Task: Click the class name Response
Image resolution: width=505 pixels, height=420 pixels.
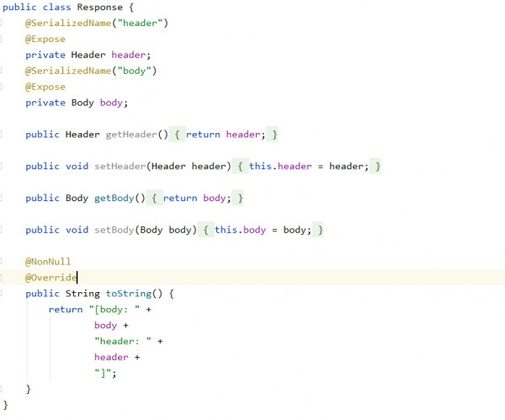Action: pos(100,8)
